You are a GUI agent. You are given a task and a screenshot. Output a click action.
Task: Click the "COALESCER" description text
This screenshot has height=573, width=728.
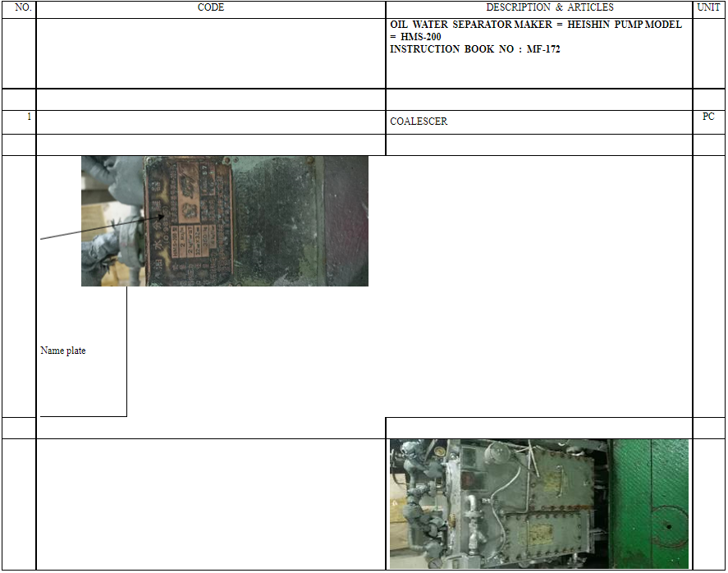coord(419,121)
